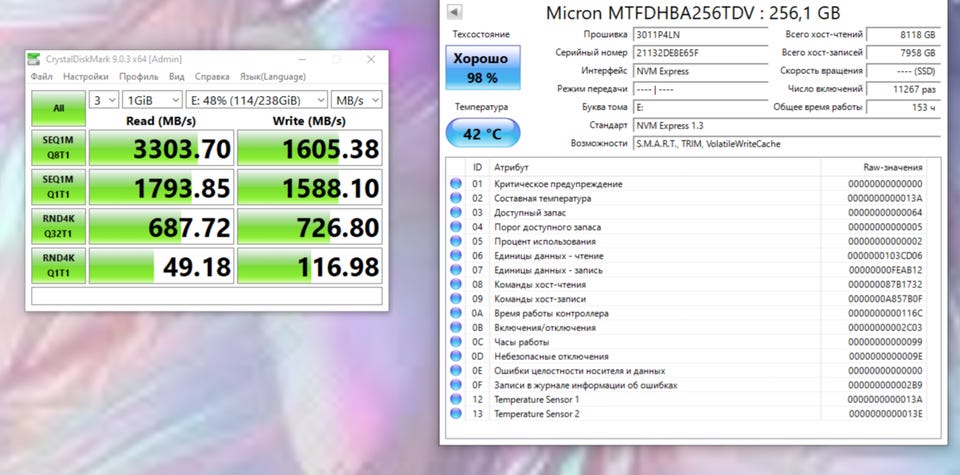Click the Число включений value 11267 раз
Viewport: 960px width, 475px height.
[x=903, y=89]
